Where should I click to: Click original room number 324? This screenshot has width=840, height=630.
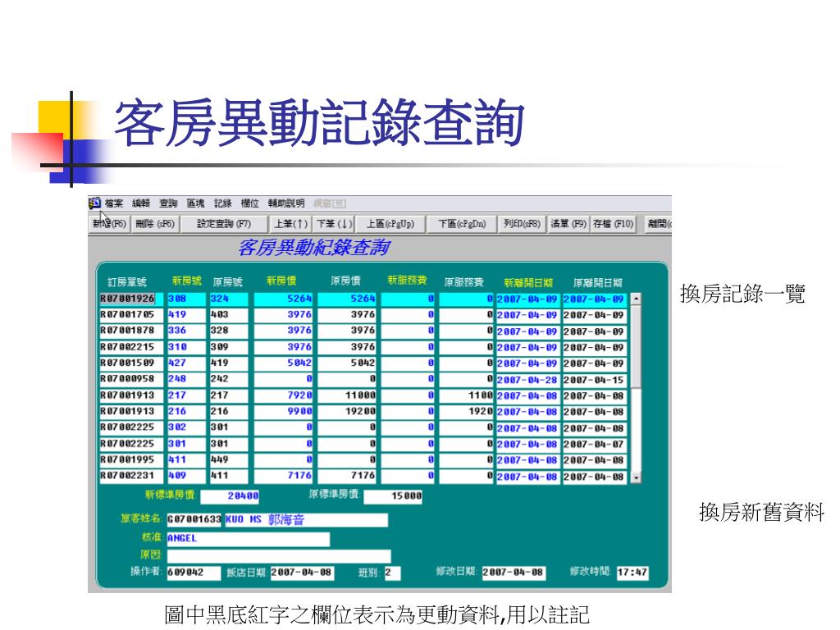pyautogui.click(x=229, y=299)
